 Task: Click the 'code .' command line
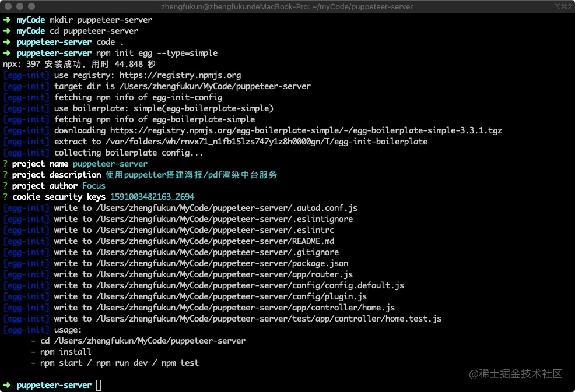[x=63, y=42]
